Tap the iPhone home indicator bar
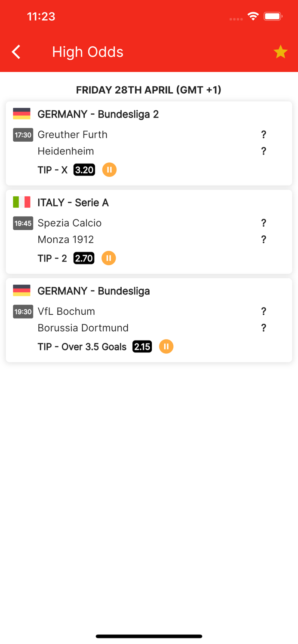The height and width of the screenshot is (644, 298). pos(149,636)
